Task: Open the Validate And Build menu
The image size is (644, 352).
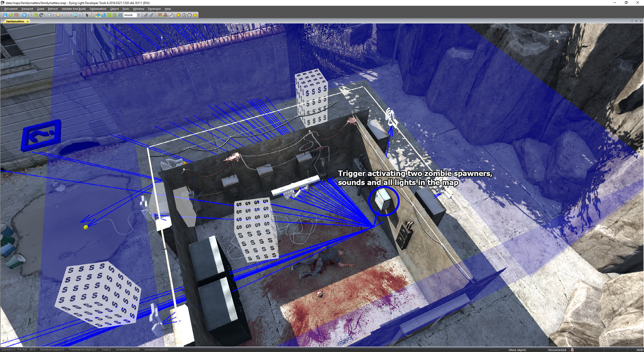Action: click(x=73, y=9)
